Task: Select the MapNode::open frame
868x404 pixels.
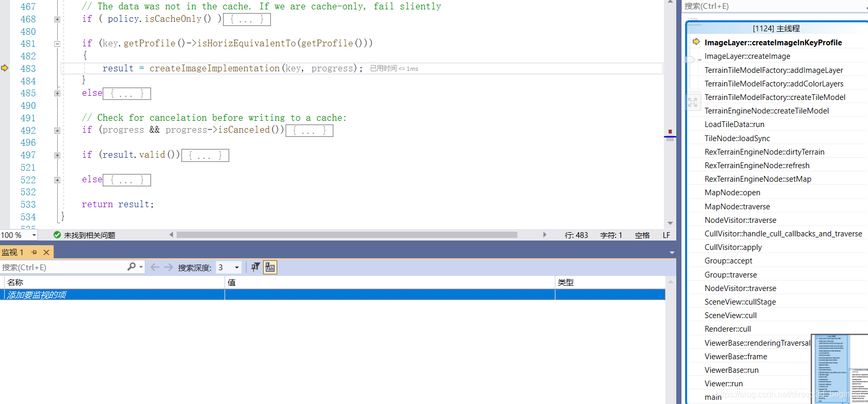Action: pos(733,193)
